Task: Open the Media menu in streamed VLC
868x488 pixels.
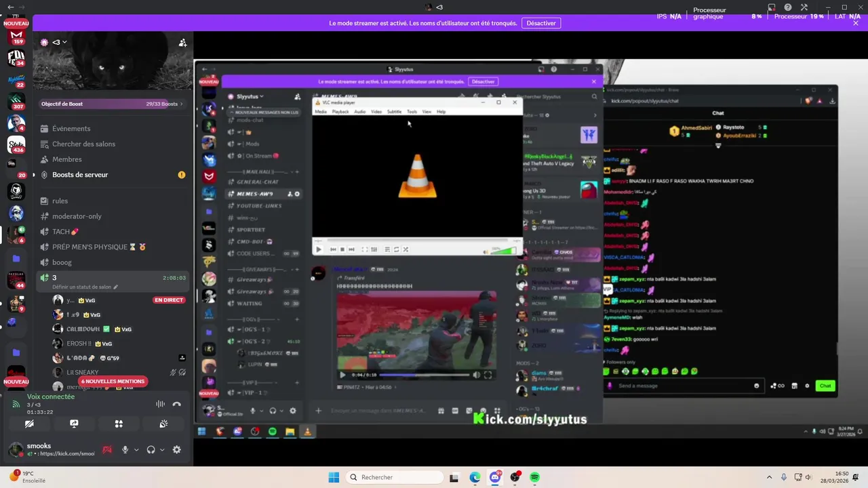Action: (x=321, y=111)
